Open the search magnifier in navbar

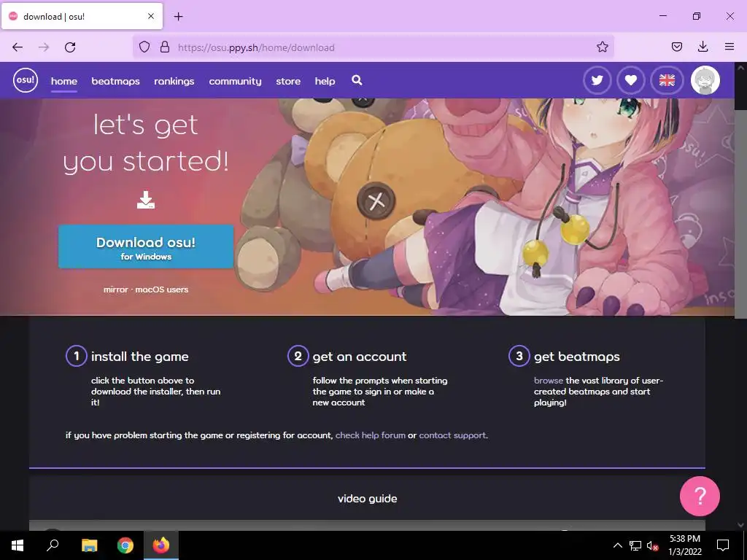[x=357, y=80]
